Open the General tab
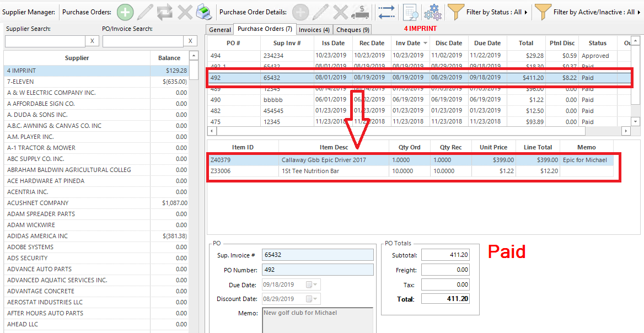The image size is (644, 333). [220, 30]
